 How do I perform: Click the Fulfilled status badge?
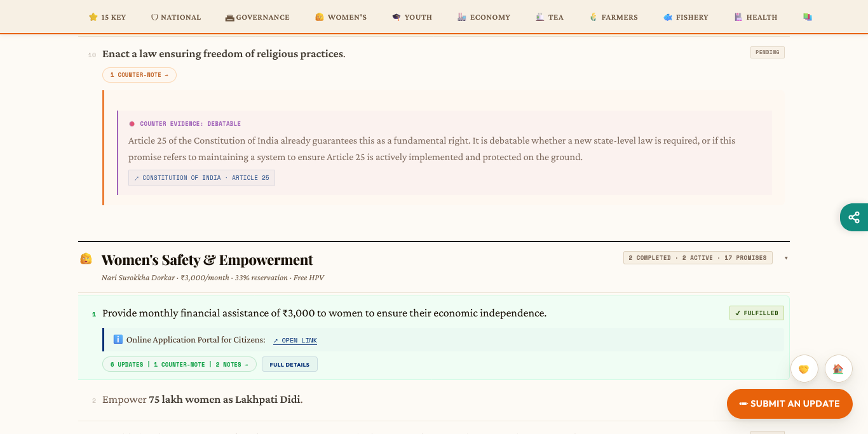[757, 313]
